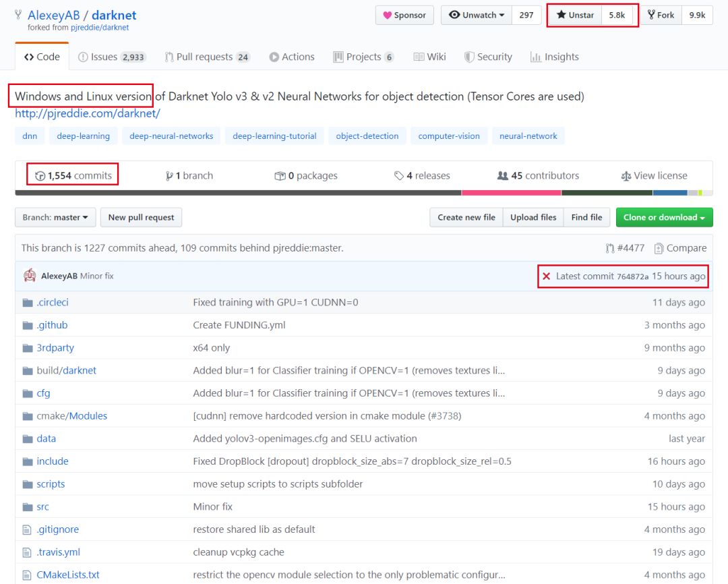
Task: Click Upload files button
Action: tap(533, 217)
